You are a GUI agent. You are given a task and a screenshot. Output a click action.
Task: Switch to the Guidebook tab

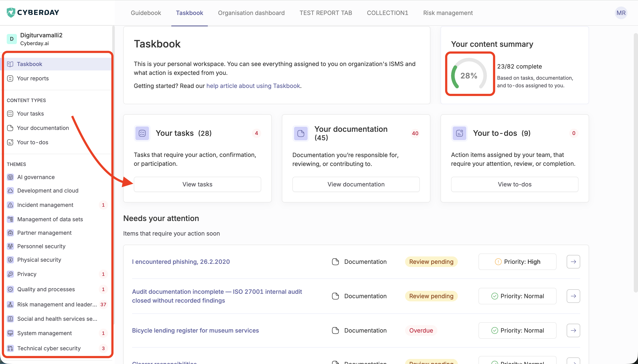[146, 13]
